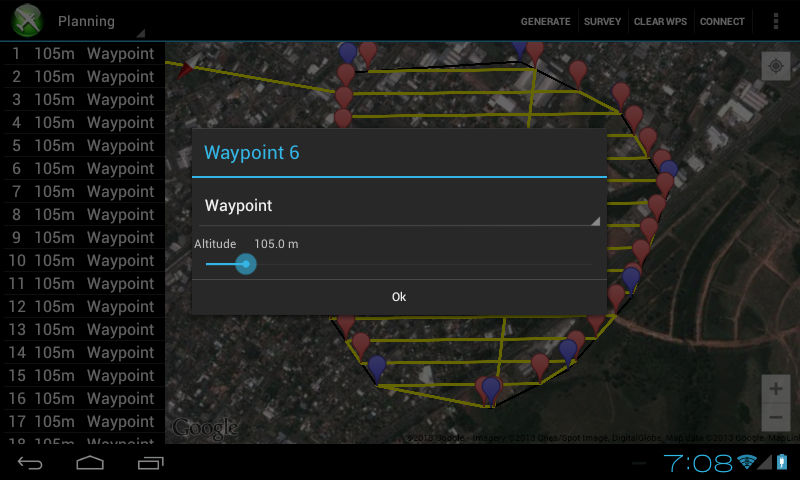Zoom in the map with plus button
Screen dimensions: 800x480
[776, 389]
